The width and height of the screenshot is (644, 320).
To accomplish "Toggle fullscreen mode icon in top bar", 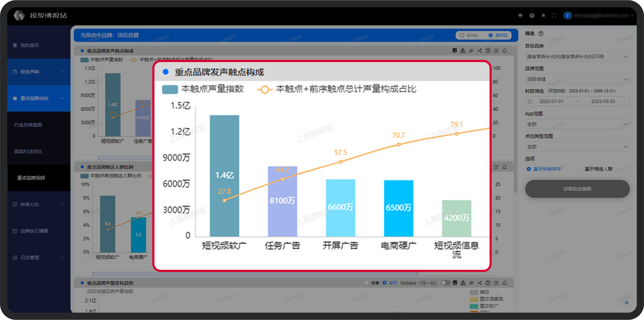I will 555,15.
